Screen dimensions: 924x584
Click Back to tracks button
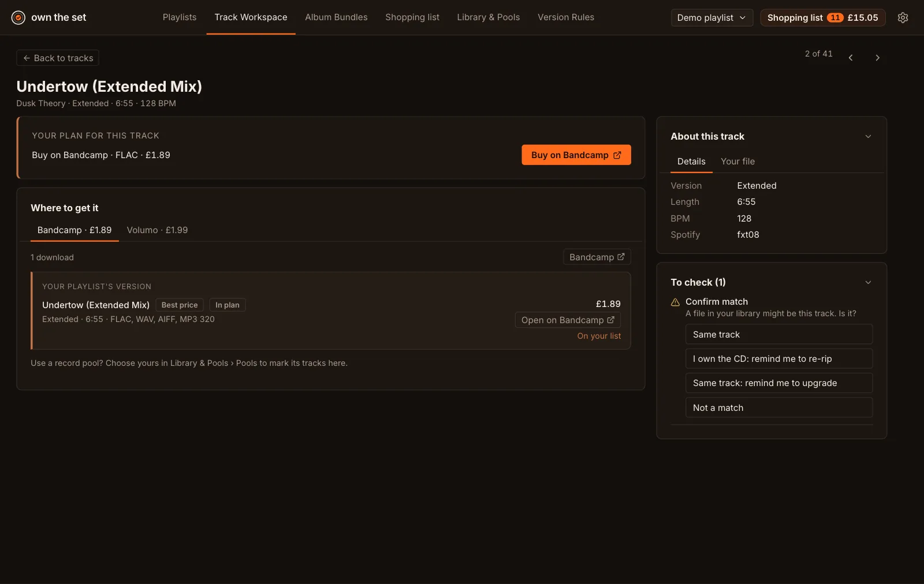pyautogui.click(x=58, y=58)
